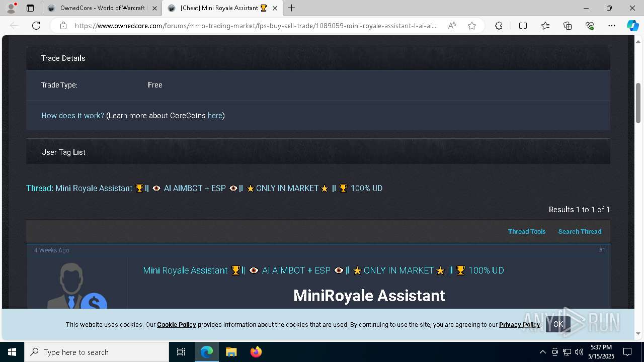Click the ownedcore.com address bar
This screenshot has width=644, height=362.
pos(256,26)
